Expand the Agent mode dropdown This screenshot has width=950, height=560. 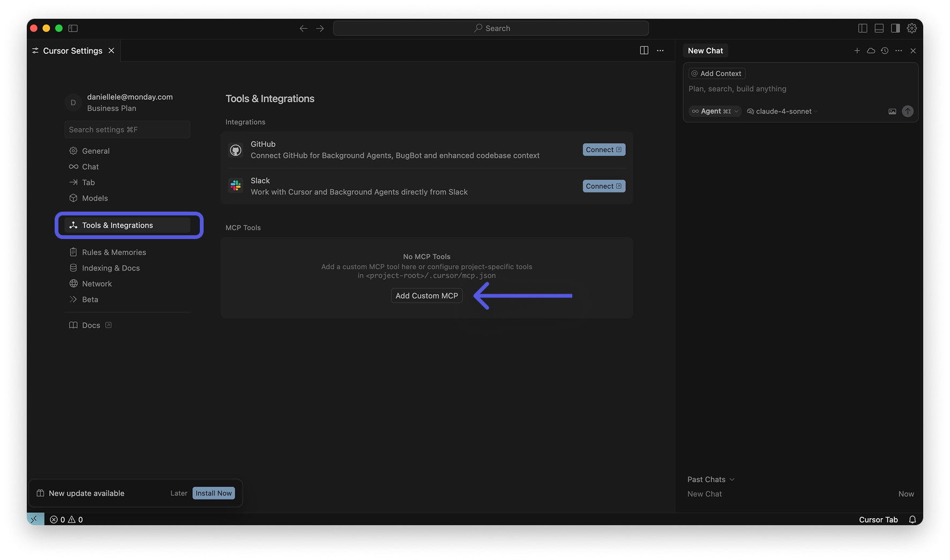click(x=715, y=111)
